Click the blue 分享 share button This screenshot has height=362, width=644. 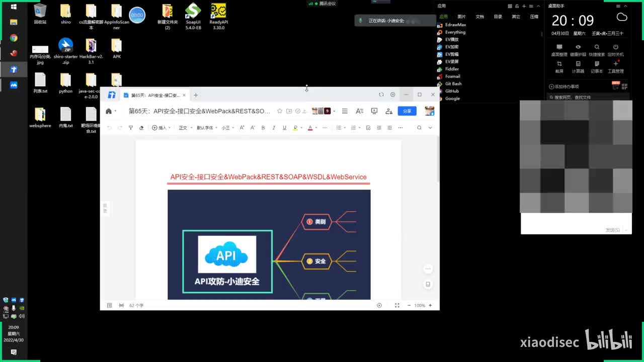407,111
